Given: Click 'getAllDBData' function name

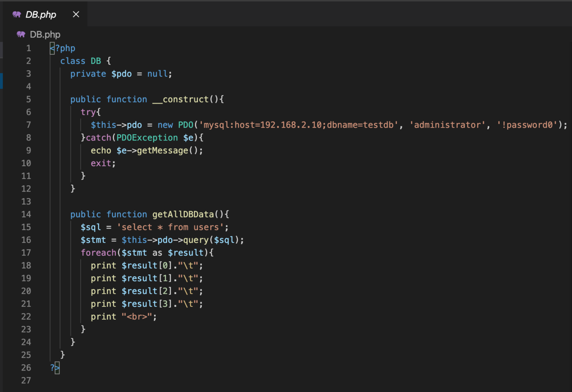Looking at the screenshot, I should pyautogui.click(x=184, y=214).
